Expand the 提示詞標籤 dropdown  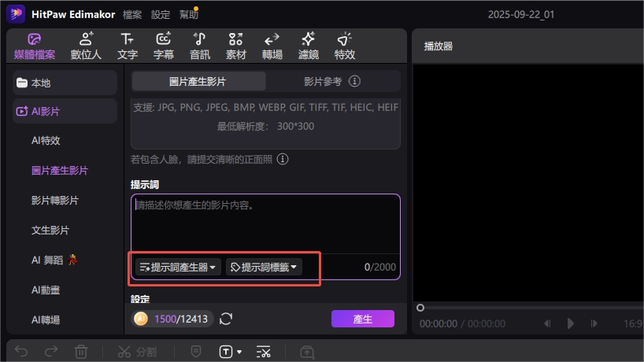click(264, 268)
